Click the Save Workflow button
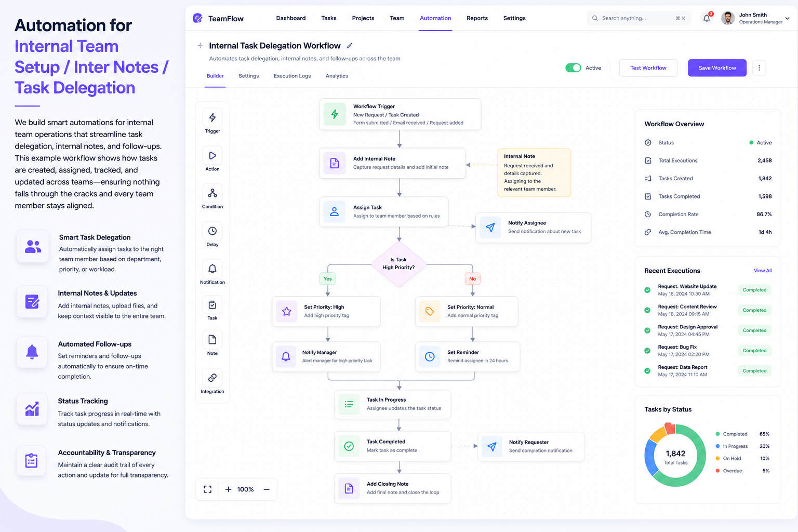The width and height of the screenshot is (798, 532). [717, 68]
